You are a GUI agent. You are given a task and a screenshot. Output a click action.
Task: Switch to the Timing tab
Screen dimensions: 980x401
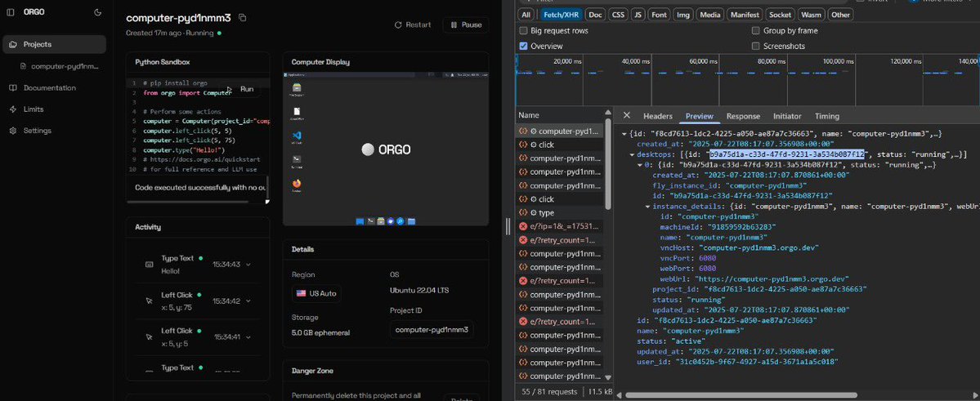click(x=827, y=117)
